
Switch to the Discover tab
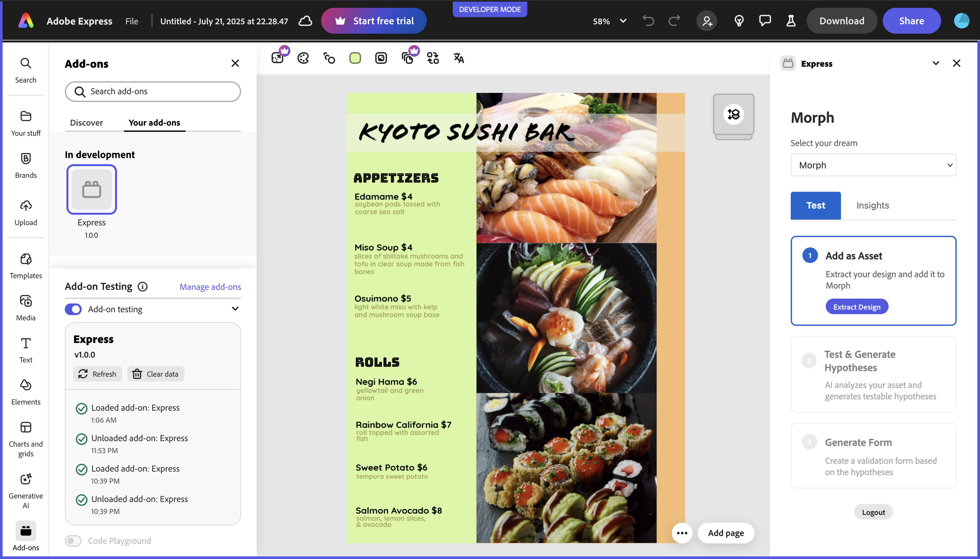[x=87, y=122]
